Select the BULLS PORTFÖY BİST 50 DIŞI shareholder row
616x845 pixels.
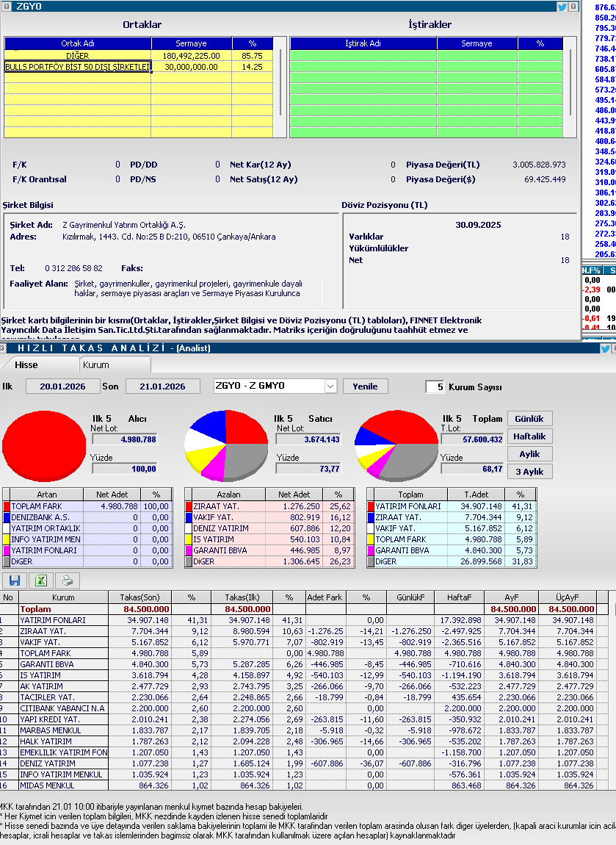tap(138, 67)
